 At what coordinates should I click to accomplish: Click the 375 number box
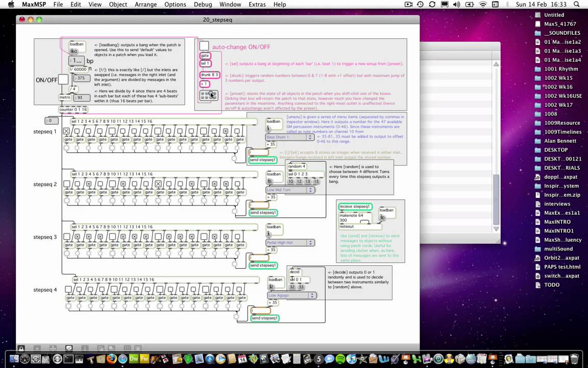(81, 78)
